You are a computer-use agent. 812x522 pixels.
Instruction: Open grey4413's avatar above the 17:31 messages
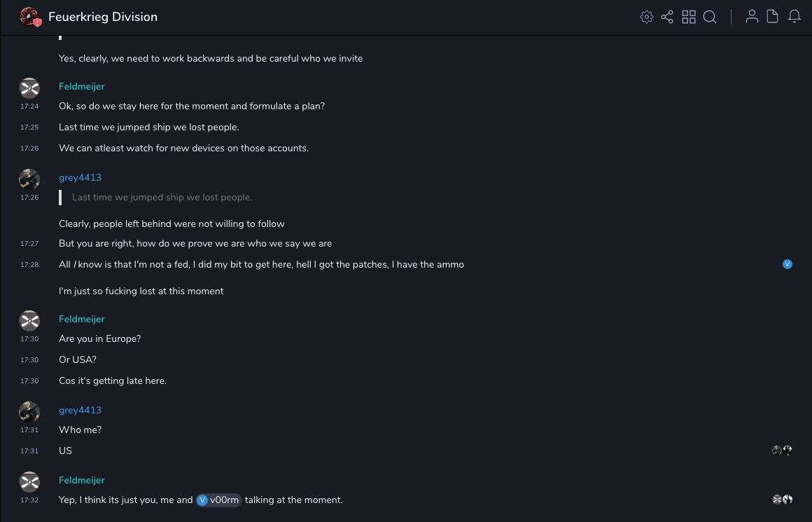click(29, 411)
